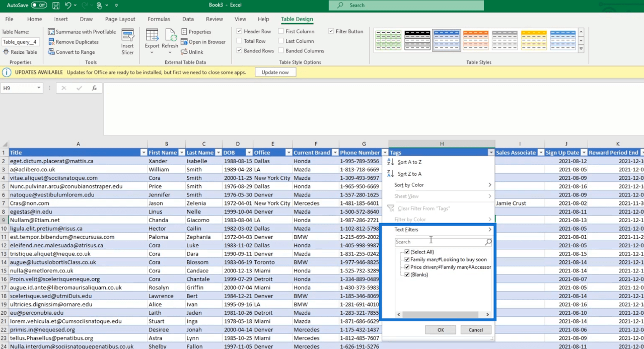
Task: Uncheck (Blanks) filter option
Action: [407, 274]
